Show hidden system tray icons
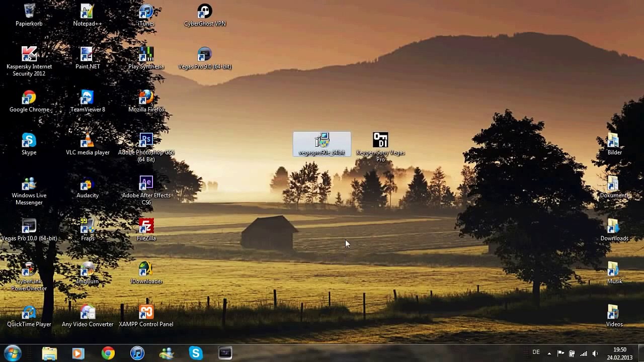 pos(549,353)
